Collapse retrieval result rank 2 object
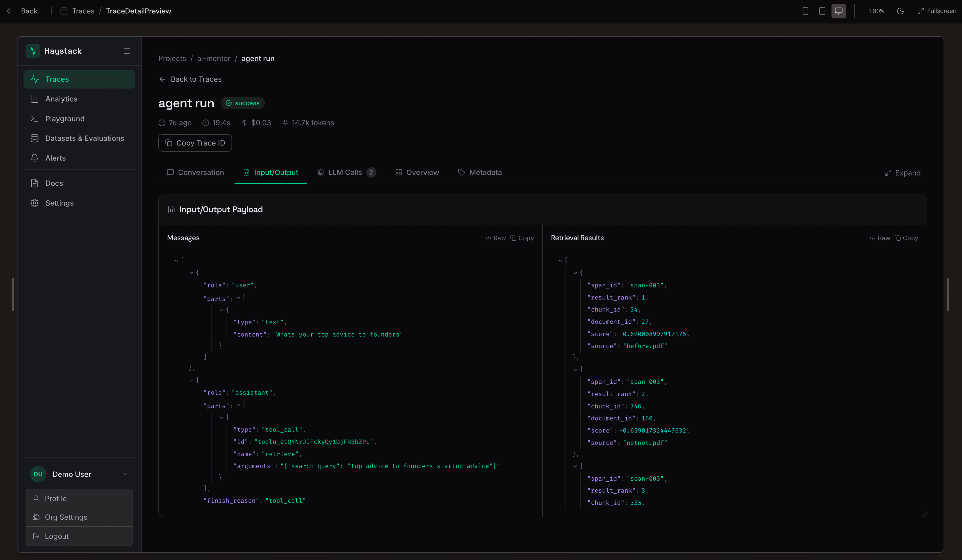The width and height of the screenshot is (962, 560). (x=575, y=369)
